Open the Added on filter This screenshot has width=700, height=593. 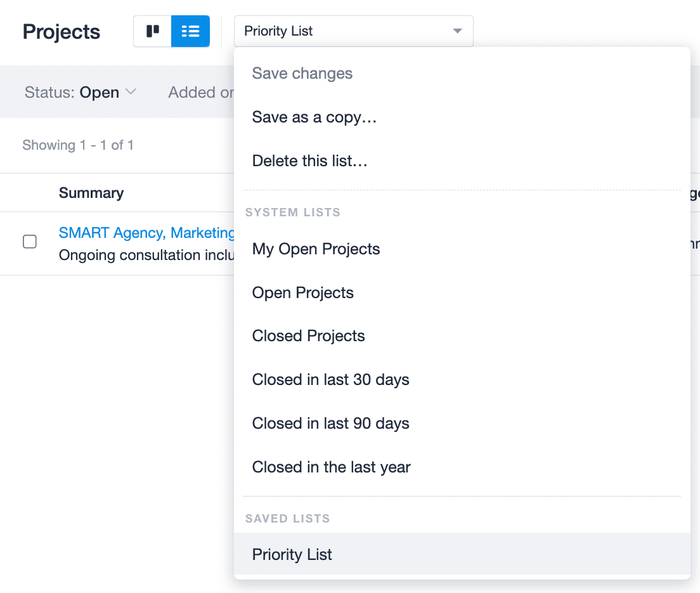click(x=201, y=92)
